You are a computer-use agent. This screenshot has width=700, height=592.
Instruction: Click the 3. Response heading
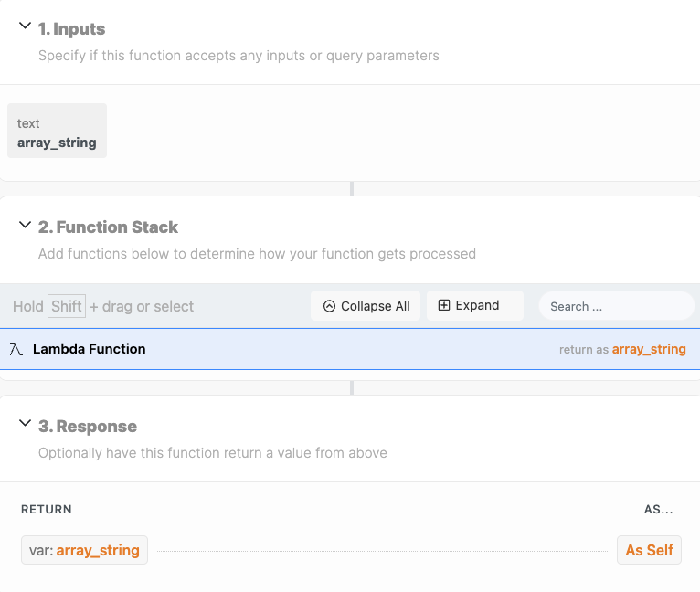pos(88,427)
